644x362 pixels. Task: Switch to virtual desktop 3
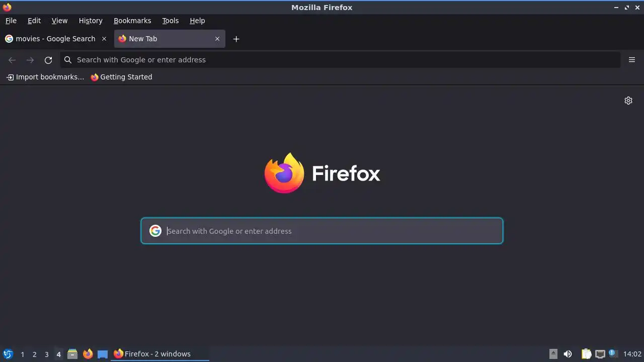pos(46,354)
